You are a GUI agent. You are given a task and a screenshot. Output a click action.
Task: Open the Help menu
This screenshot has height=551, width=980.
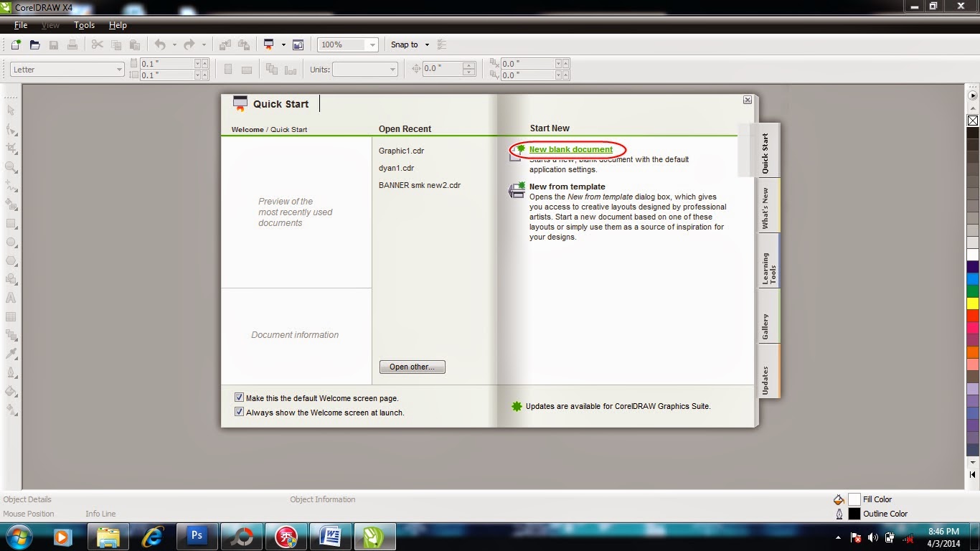118,25
